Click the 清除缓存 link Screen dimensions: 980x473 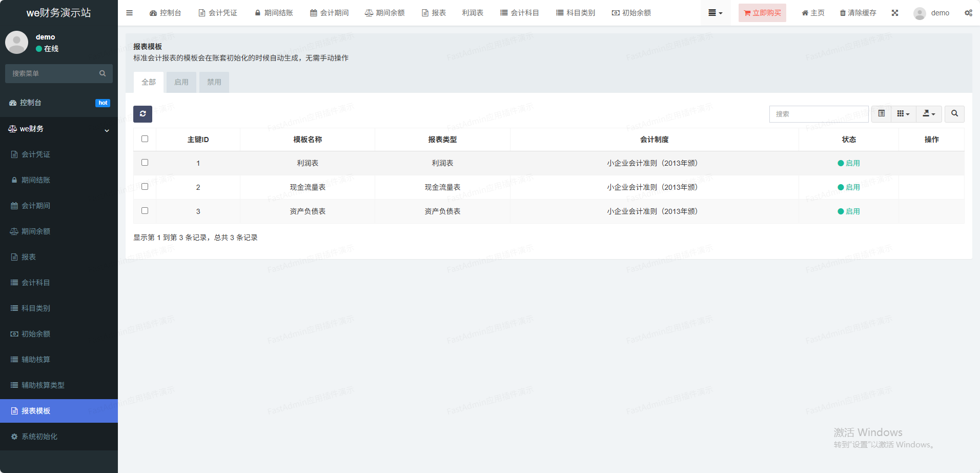point(857,13)
